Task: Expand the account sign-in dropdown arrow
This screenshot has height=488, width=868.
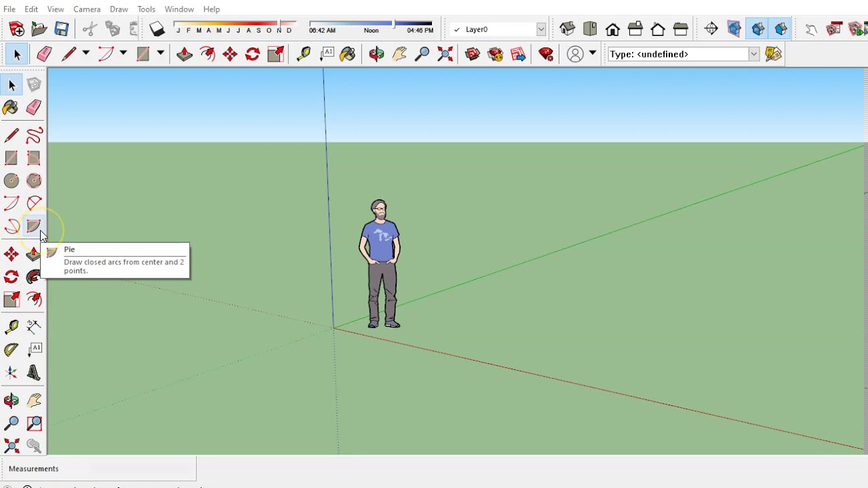Action: point(593,54)
